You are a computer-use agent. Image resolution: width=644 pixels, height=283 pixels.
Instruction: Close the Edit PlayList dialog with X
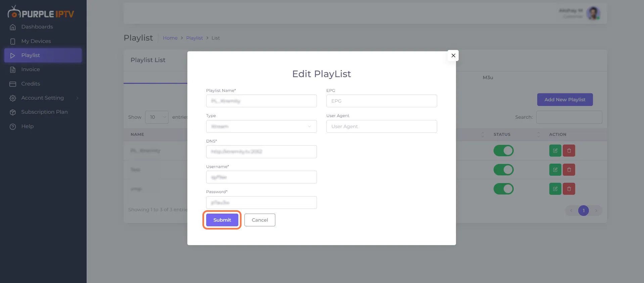pos(453,56)
